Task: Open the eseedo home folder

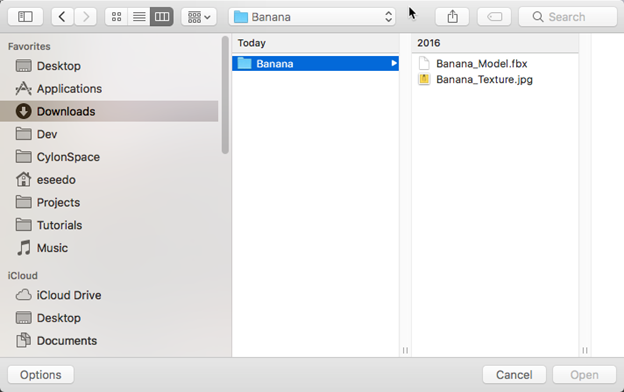Action: 109,179
